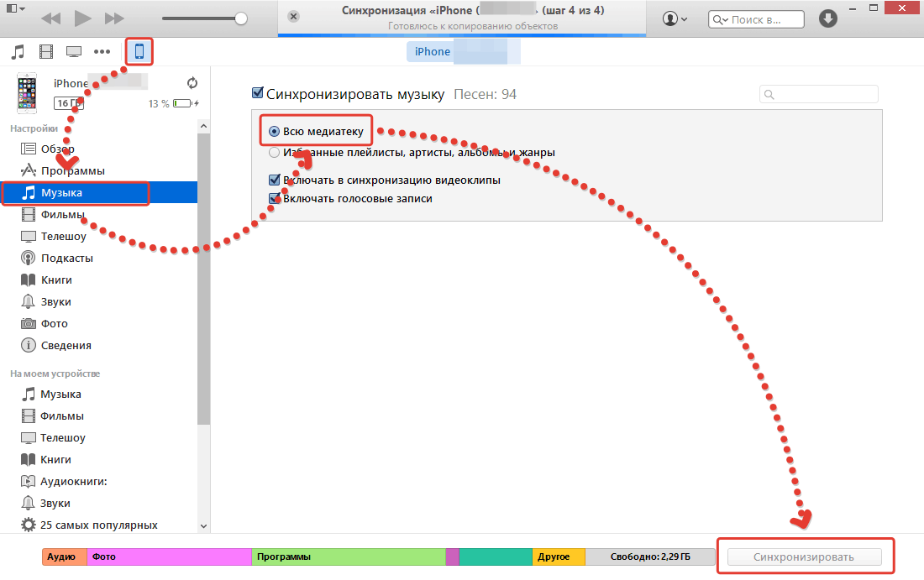This screenshot has height=580, width=924.
Task: Select 'Избранные плейлисты, артисты, альбомы и жанры' radio
Action: click(x=274, y=153)
